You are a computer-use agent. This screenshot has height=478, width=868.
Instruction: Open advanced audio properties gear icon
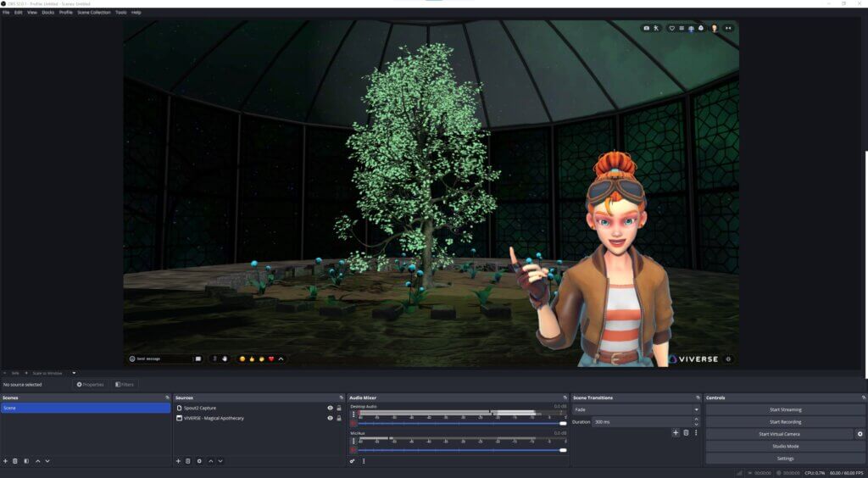point(353,461)
